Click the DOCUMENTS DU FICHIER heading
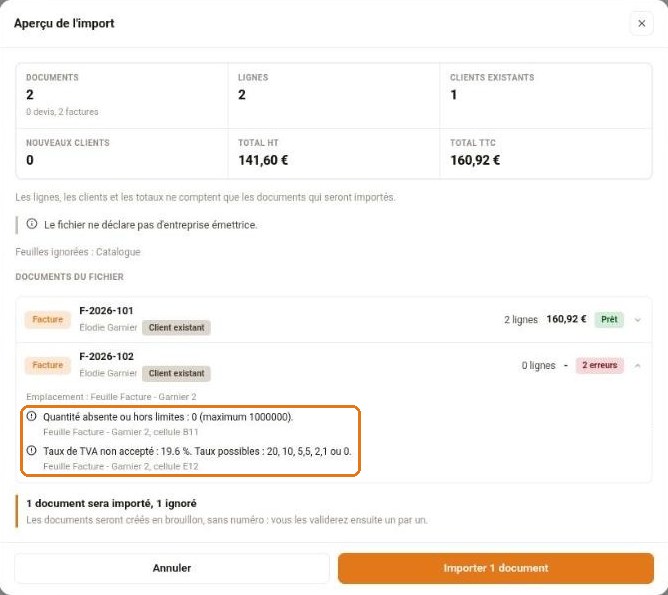The image size is (668, 595). (69, 277)
